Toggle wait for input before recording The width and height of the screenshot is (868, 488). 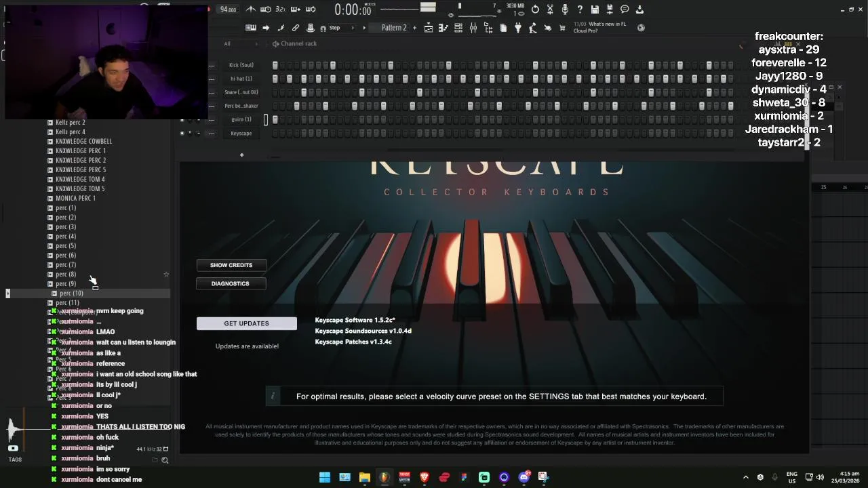click(266, 9)
